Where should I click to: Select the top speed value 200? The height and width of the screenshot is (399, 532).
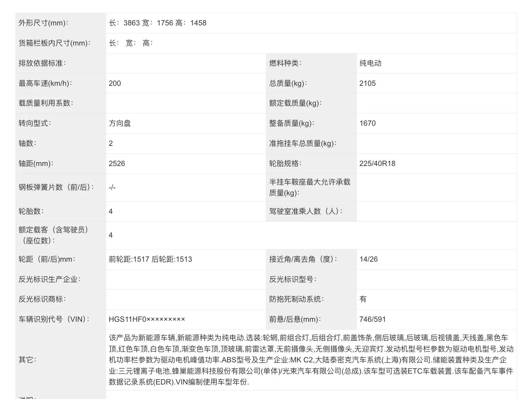pyautogui.click(x=115, y=83)
